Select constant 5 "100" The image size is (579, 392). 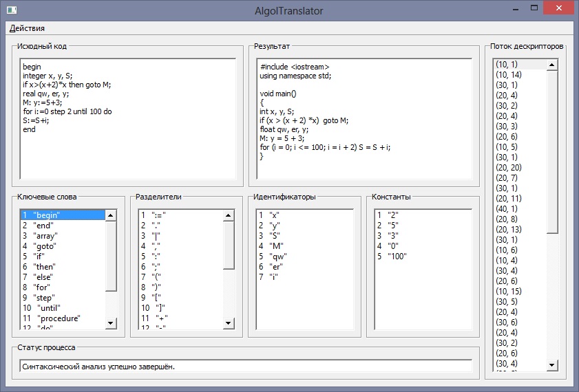(423, 257)
